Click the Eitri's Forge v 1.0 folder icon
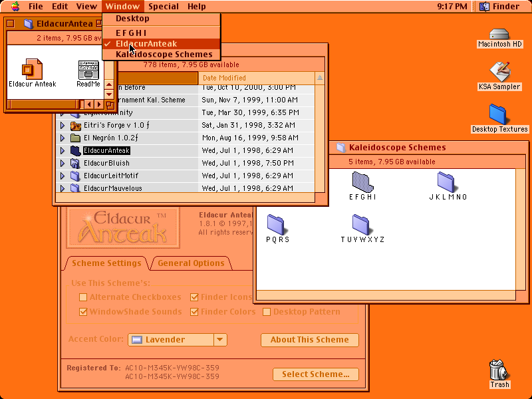 click(75, 126)
